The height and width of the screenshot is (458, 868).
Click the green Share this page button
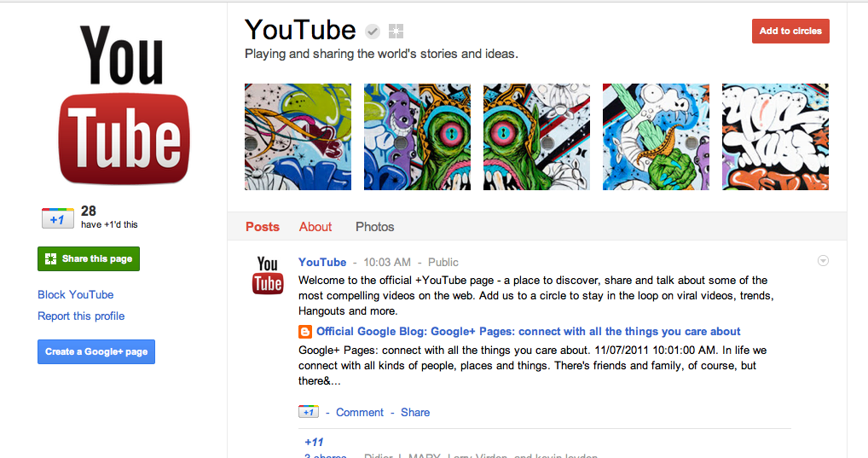(89, 258)
